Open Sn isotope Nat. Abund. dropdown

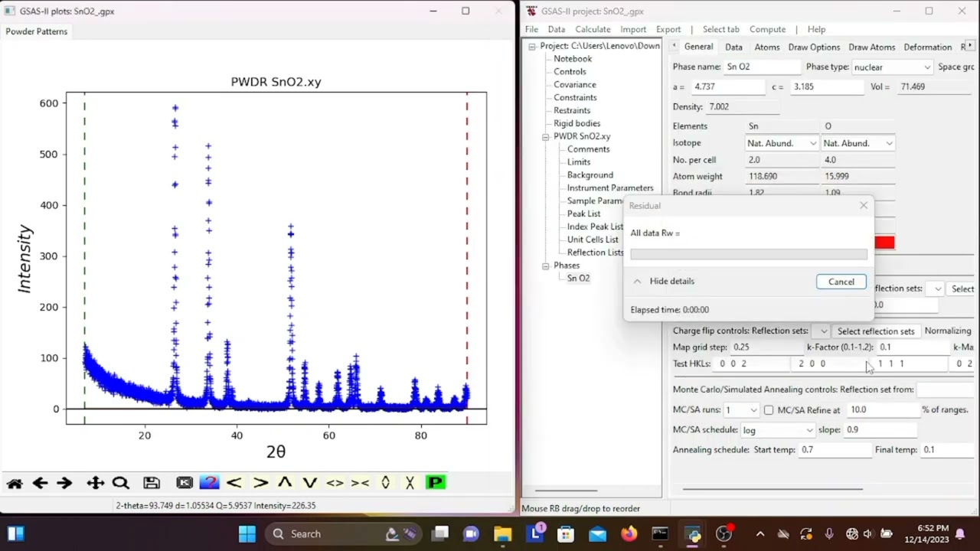coord(782,143)
